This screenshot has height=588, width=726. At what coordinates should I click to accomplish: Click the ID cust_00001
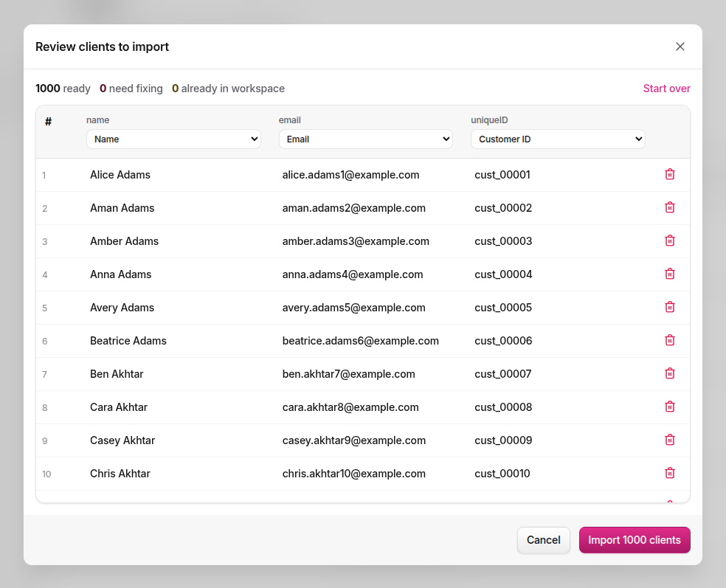[x=502, y=175]
